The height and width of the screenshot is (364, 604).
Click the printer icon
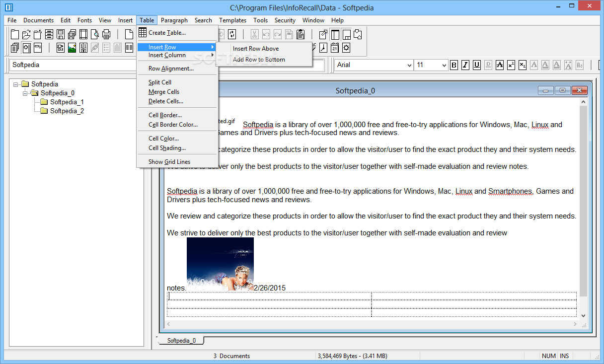pyautogui.click(x=106, y=34)
